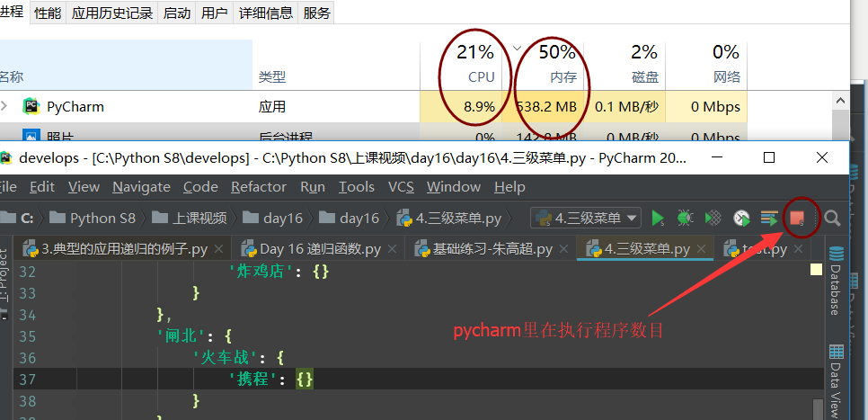
Task: Run the 4.三级菜单 configuration with the green arrow
Action: [658, 219]
